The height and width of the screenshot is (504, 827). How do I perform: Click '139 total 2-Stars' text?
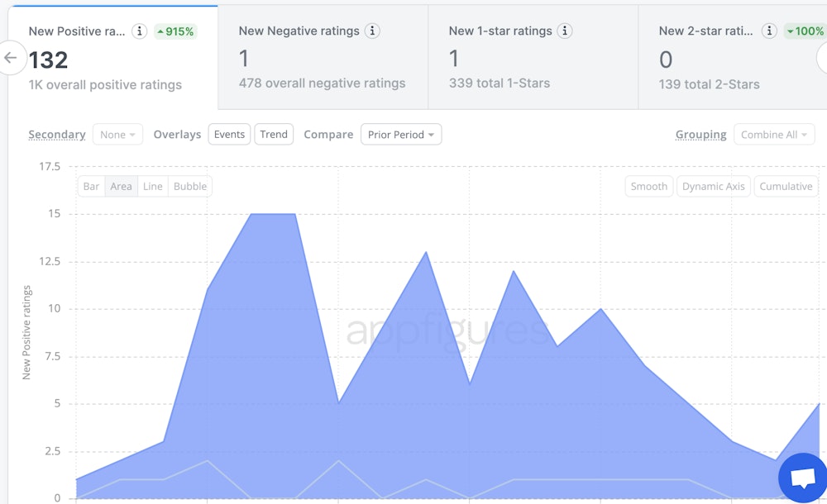(710, 84)
